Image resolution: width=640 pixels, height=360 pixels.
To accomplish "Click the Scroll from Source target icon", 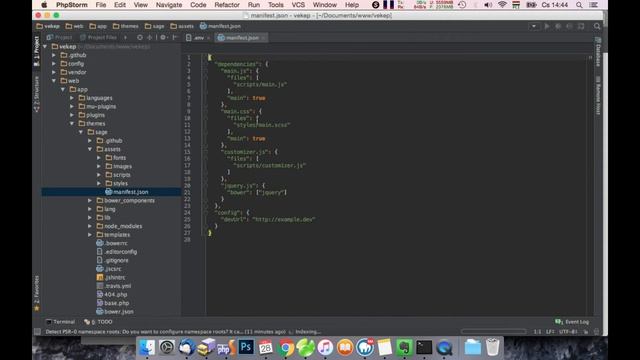I will tap(140, 37).
